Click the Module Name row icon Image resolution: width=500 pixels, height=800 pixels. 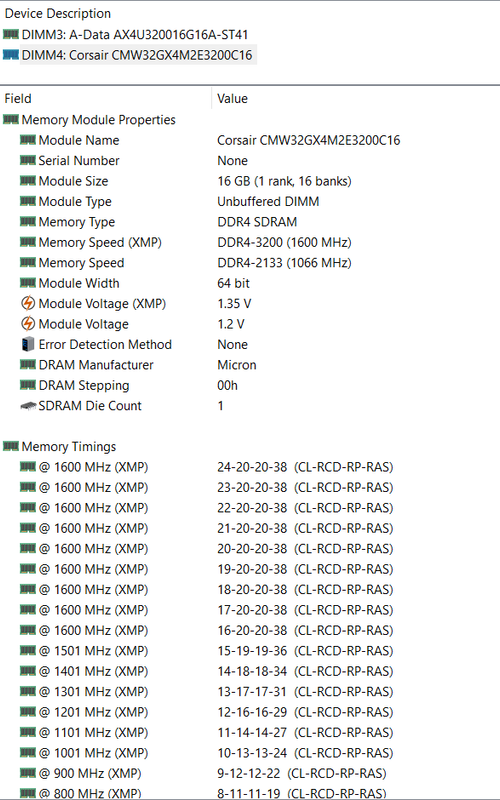coord(28,140)
